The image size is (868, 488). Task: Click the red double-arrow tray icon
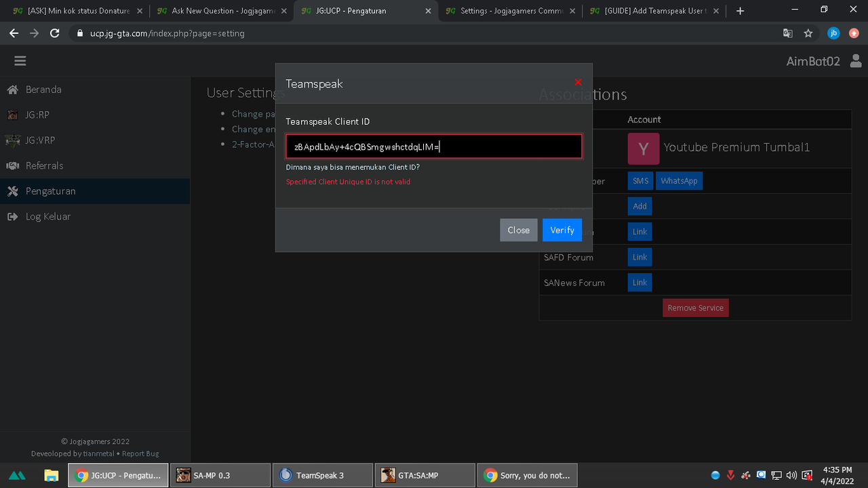coord(730,475)
